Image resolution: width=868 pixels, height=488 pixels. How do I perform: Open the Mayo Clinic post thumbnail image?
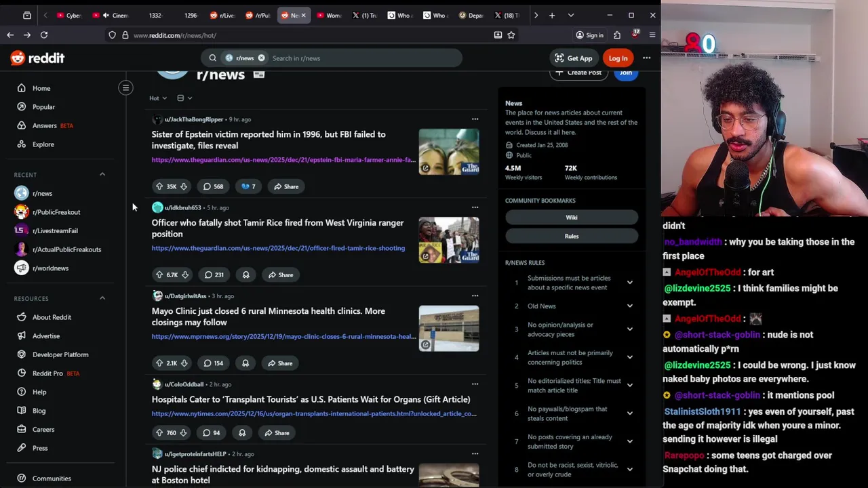click(449, 329)
